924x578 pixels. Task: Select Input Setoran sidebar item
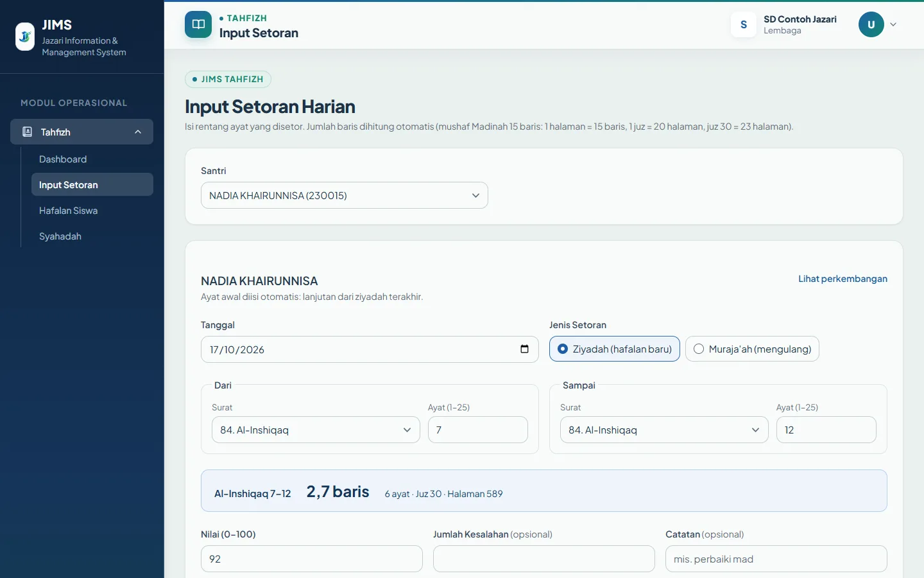pyautogui.click(x=92, y=184)
